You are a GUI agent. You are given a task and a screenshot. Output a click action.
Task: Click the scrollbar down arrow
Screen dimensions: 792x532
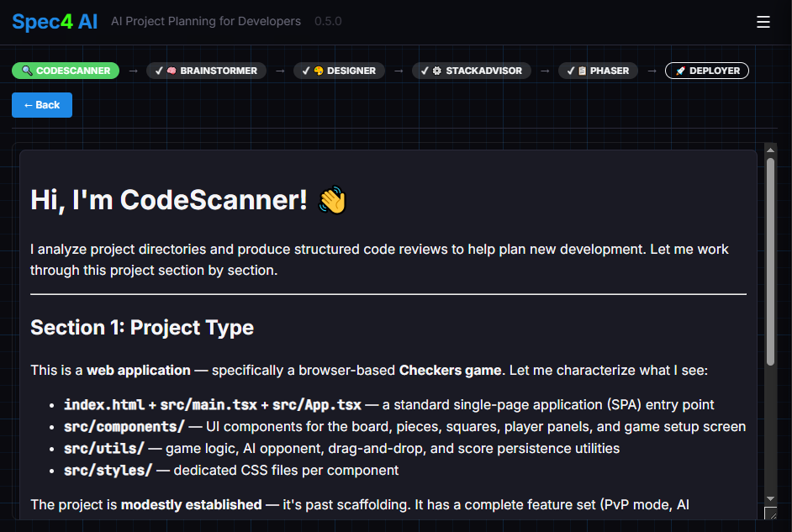tap(770, 498)
